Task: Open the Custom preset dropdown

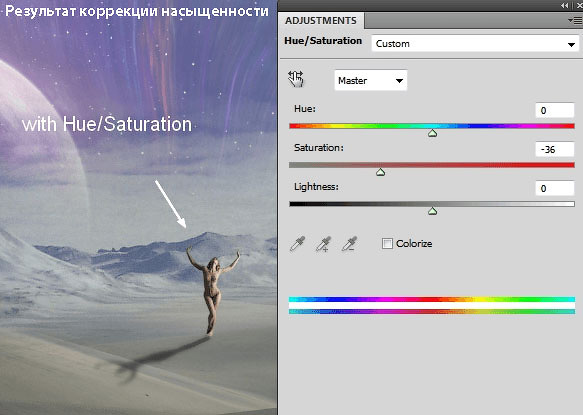Action: pos(475,44)
